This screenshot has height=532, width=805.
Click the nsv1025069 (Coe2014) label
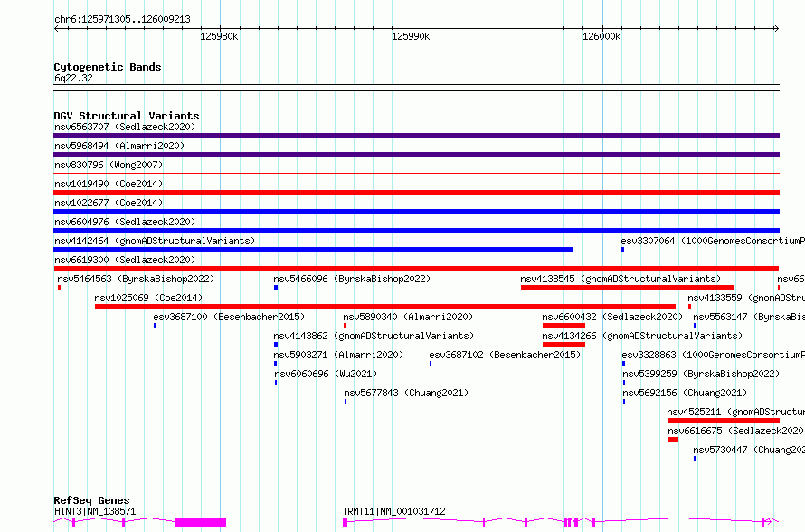coord(148,298)
